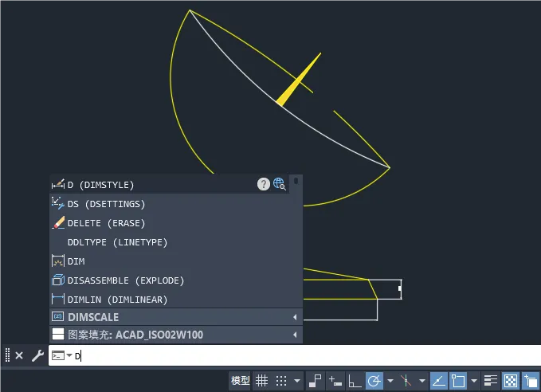Toggle the drawing grid display
Screen dimensions: 541x392
pos(261,381)
